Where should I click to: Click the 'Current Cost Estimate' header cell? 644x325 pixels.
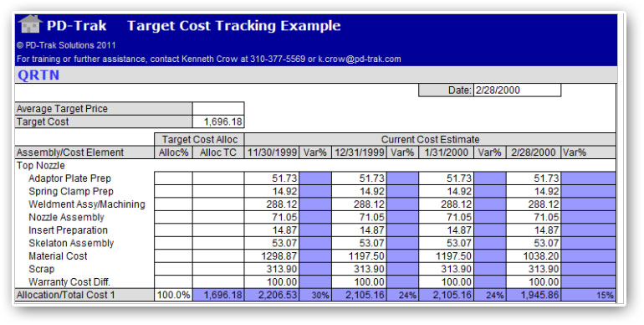coord(430,139)
